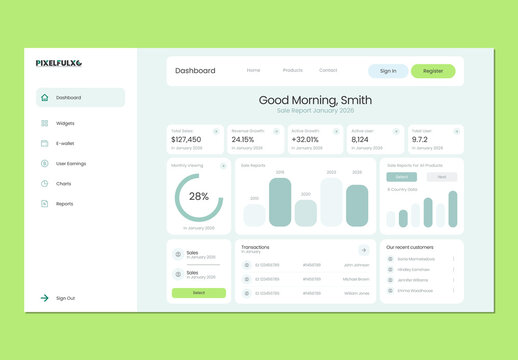Click the Sign In button
Viewport: 518px width, 360px height.
[x=388, y=71]
